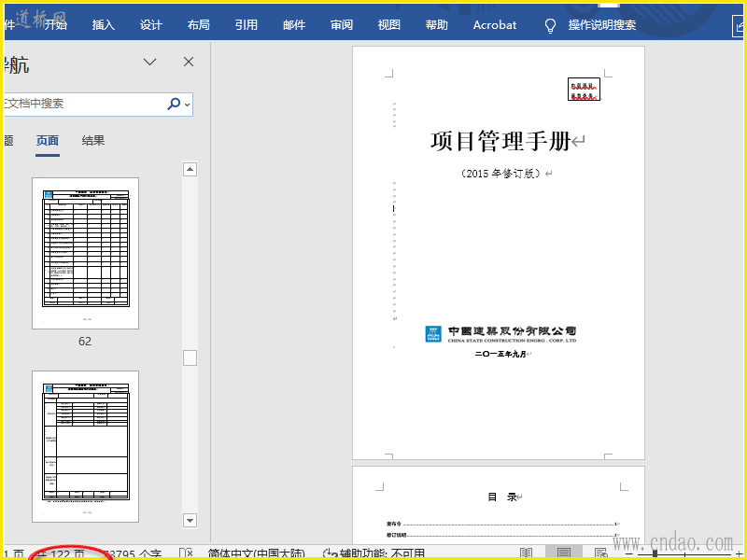Click the accessibility checker status icon
The height and width of the screenshot is (560, 747).
click(330, 553)
